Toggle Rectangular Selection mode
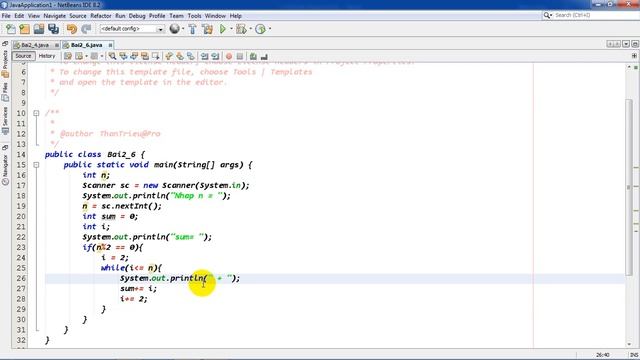This screenshot has width=640, height=360. (x=156, y=56)
